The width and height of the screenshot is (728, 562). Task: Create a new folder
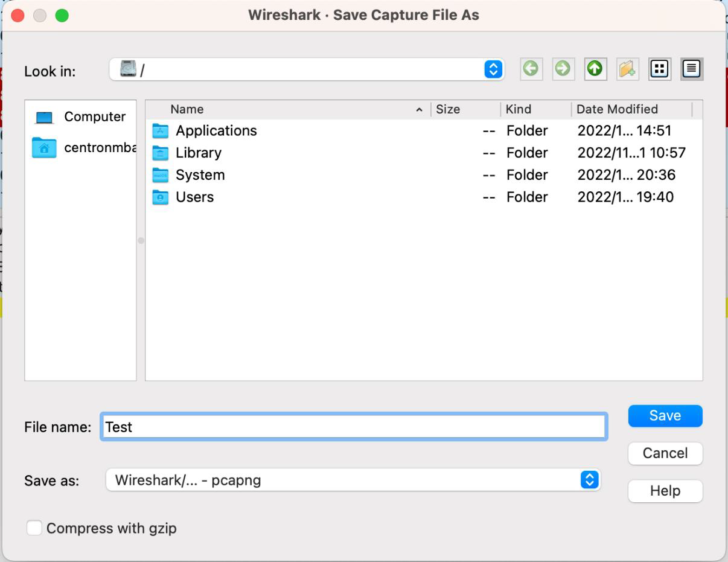[627, 69]
